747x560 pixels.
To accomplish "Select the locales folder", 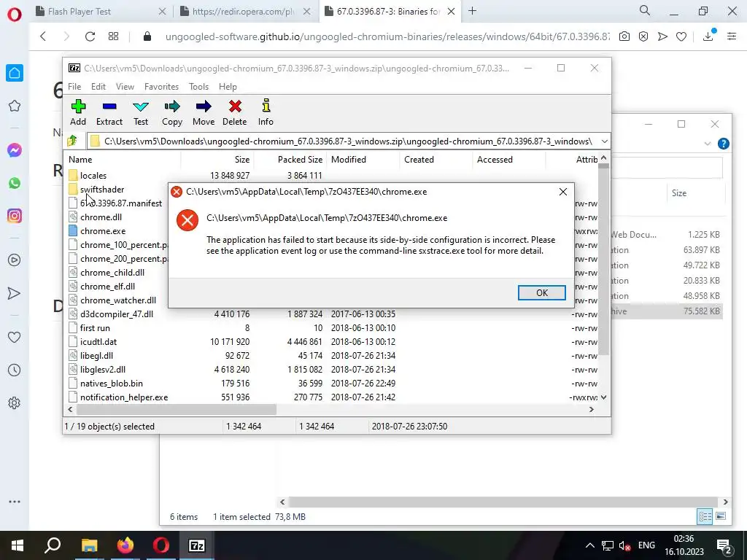I will (93, 176).
